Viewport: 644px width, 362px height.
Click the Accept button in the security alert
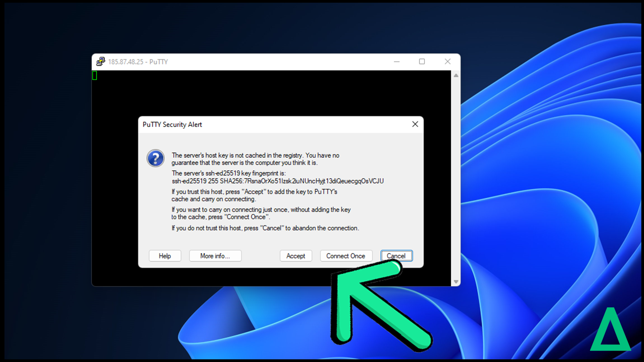pyautogui.click(x=296, y=256)
